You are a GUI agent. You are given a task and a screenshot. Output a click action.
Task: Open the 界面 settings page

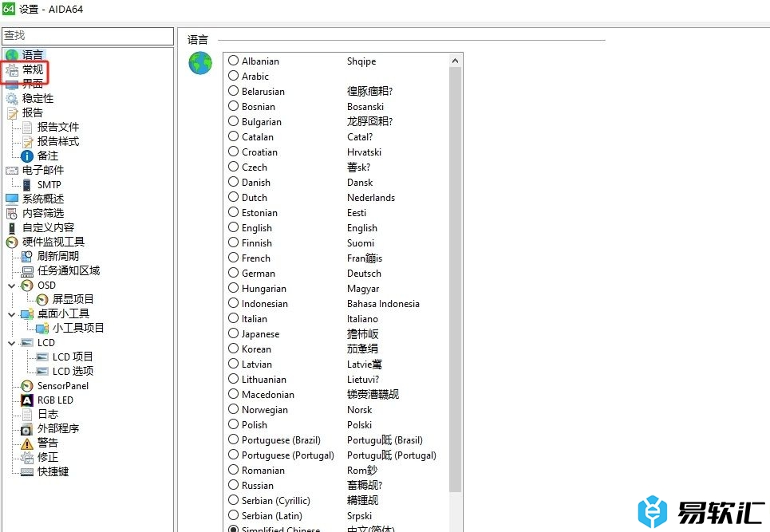pos(33,84)
